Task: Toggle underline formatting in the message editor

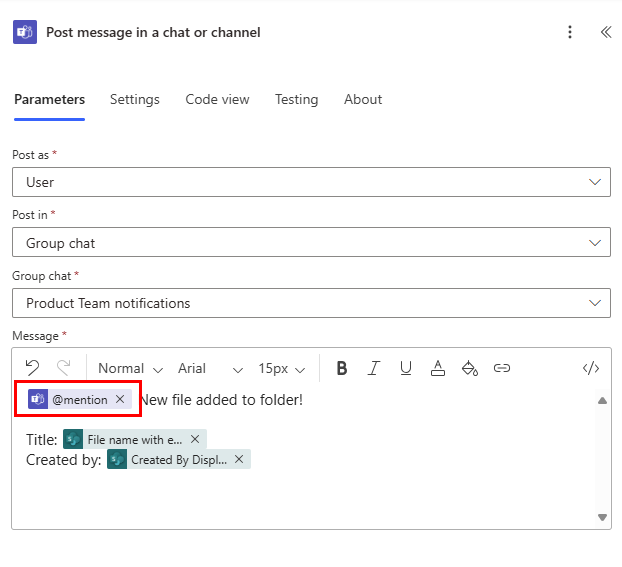Action: [x=405, y=368]
